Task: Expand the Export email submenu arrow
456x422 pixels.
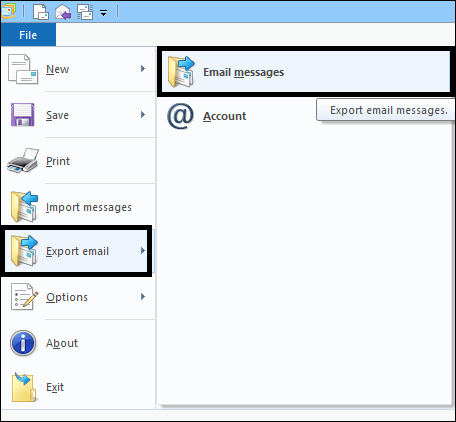Action: (143, 251)
